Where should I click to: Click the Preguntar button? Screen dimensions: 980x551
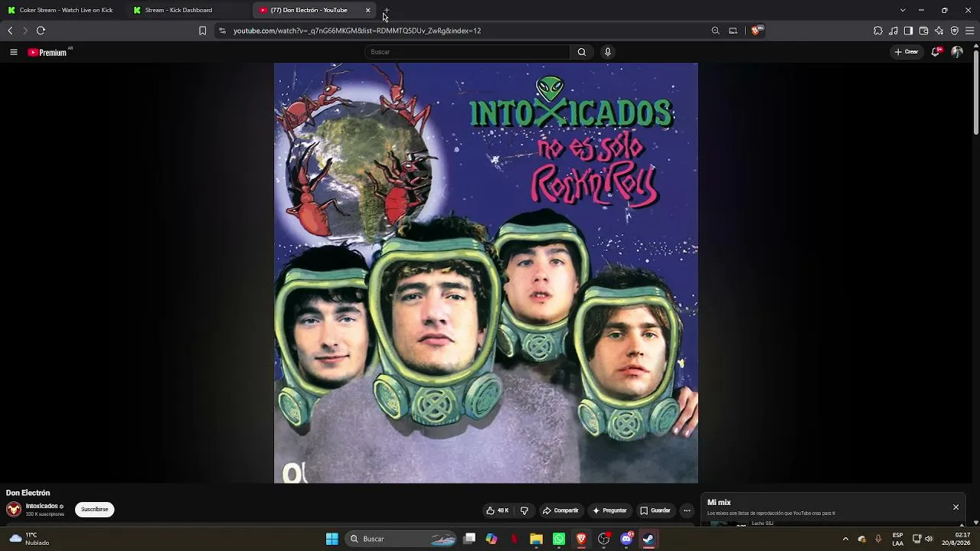(x=609, y=510)
